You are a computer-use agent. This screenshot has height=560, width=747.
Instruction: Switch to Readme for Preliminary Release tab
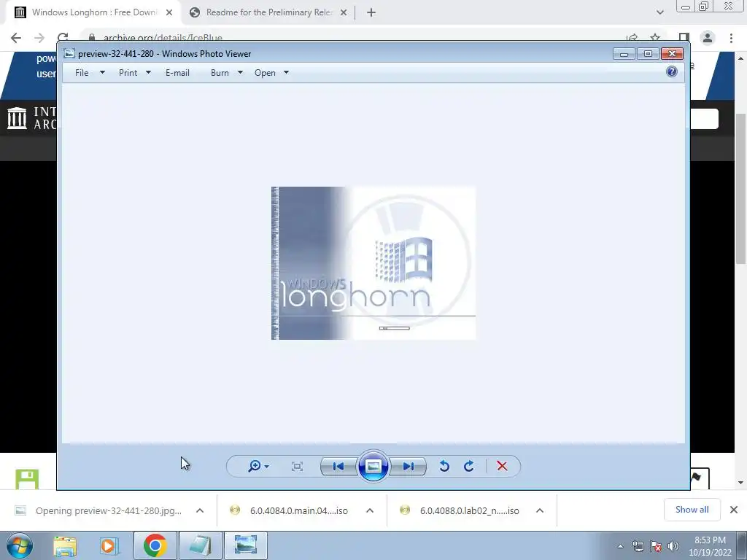pyautogui.click(x=268, y=12)
